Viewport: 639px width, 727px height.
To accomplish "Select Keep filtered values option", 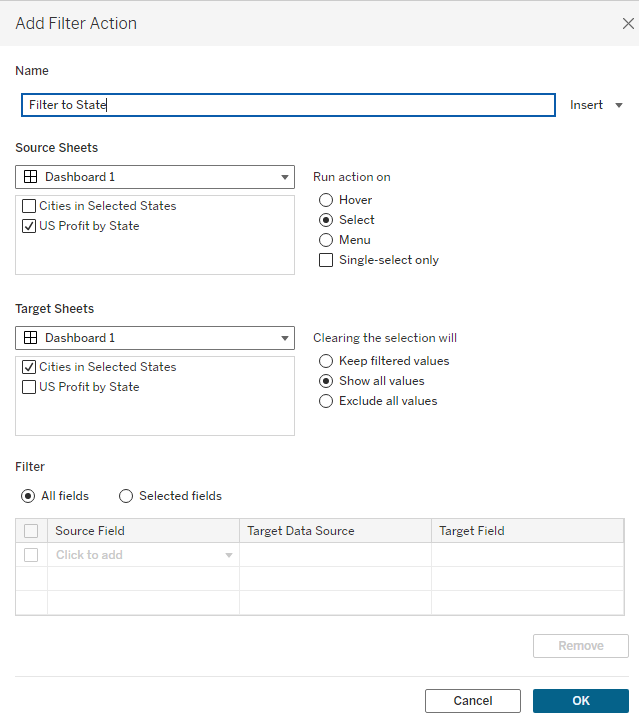I will [326, 361].
